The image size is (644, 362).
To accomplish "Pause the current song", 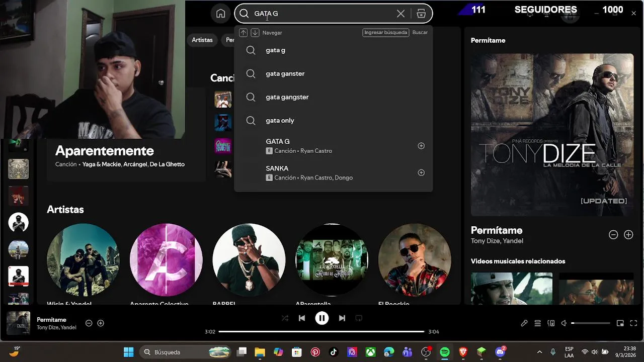I will (322, 318).
